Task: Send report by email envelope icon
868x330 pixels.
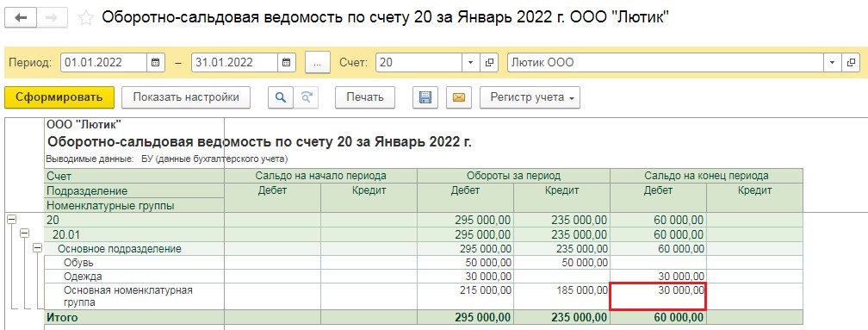Action: [458, 97]
